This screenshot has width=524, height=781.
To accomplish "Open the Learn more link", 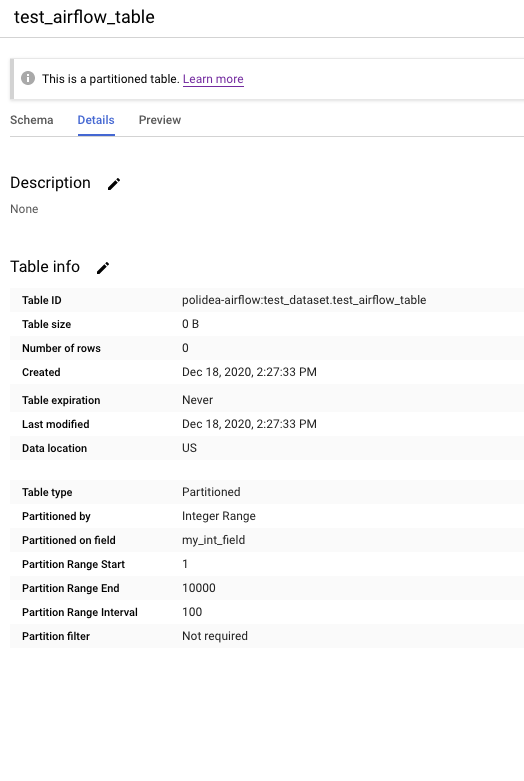I will 213,79.
